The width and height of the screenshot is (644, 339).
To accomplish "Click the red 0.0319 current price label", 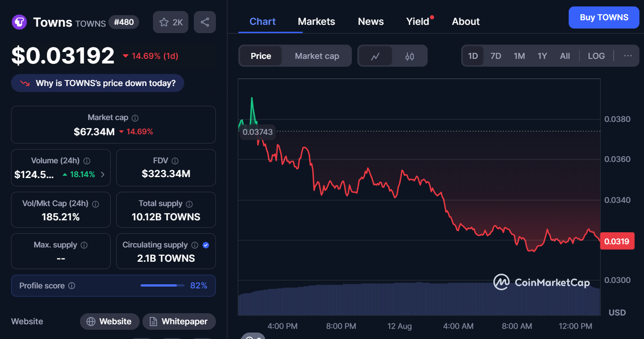I will (x=617, y=241).
